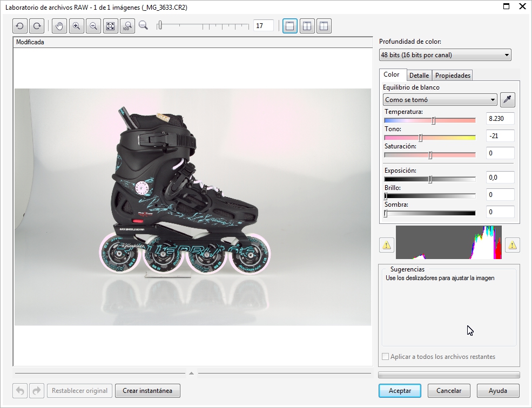Viewport: 532px width, 408px height.
Task: Zoom to 100% view
Action: [127, 26]
